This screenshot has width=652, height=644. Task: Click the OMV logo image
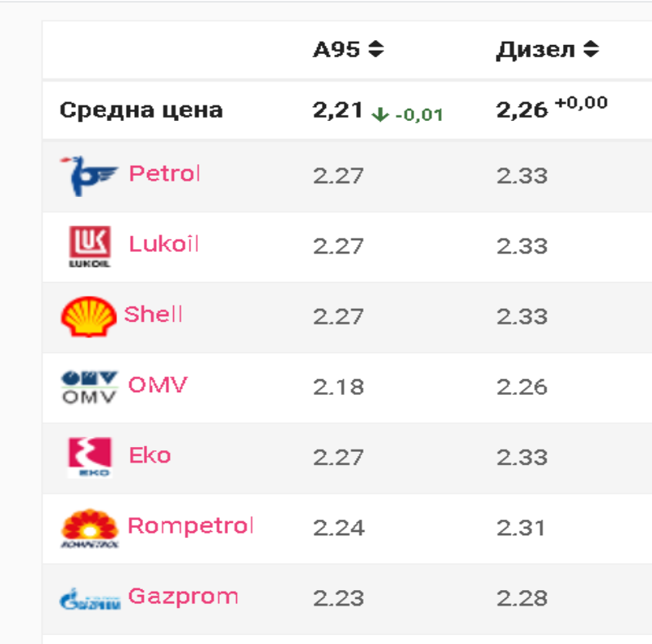[x=89, y=387]
